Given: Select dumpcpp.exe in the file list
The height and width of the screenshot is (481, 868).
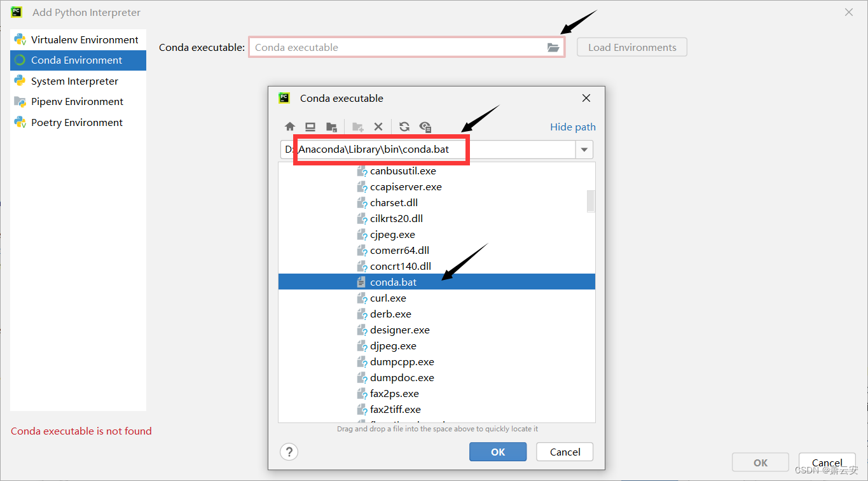Looking at the screenshot, I should click(436, 361).
